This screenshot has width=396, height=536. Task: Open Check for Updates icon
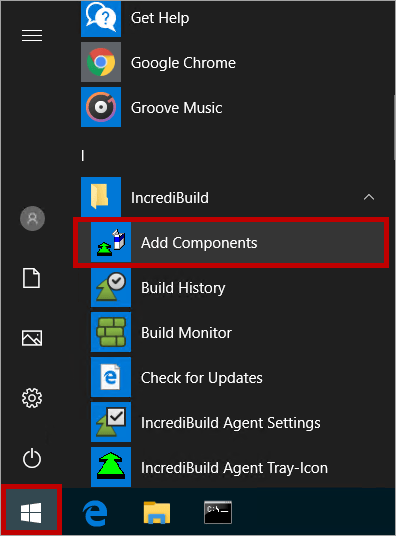tap(111, 377)
